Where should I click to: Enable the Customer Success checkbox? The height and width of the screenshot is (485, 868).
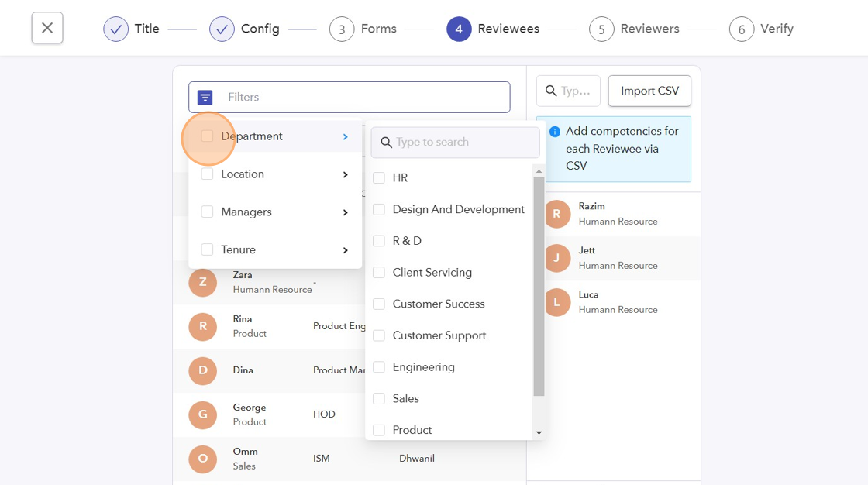pos(379,304)
